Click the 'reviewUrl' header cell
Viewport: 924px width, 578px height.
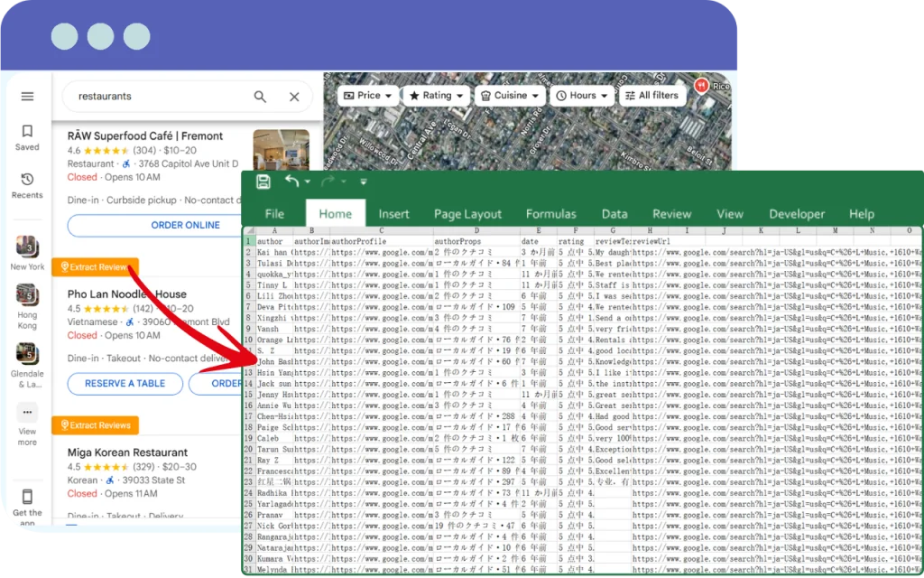(x=650, y=241)
